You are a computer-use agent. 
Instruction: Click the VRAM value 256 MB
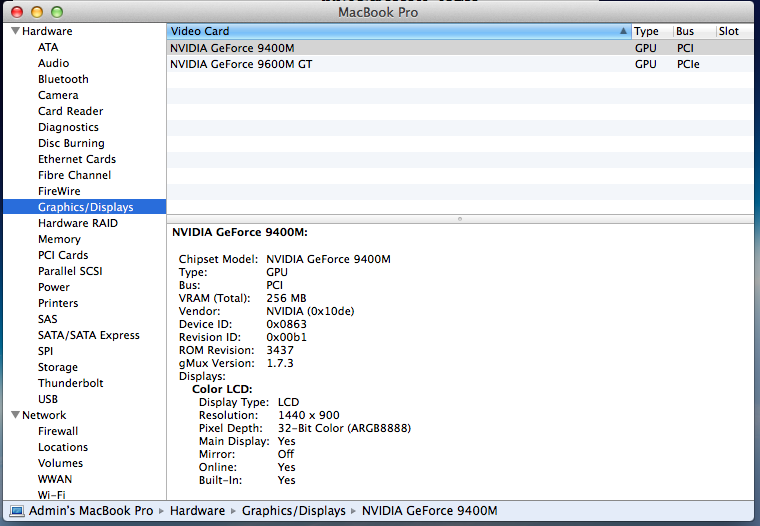point(286,298)
